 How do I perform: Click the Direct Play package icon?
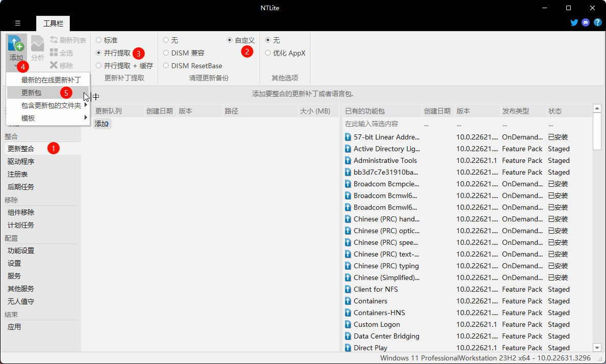[x=348, y=348]
